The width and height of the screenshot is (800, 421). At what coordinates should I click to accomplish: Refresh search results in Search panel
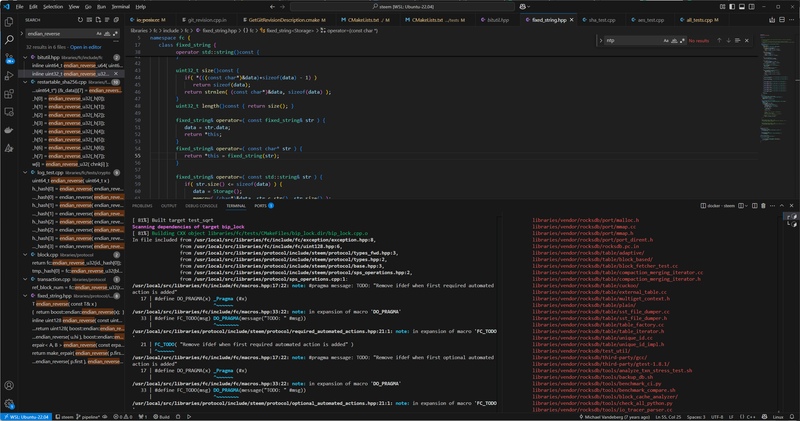click(x=80, y=20)
